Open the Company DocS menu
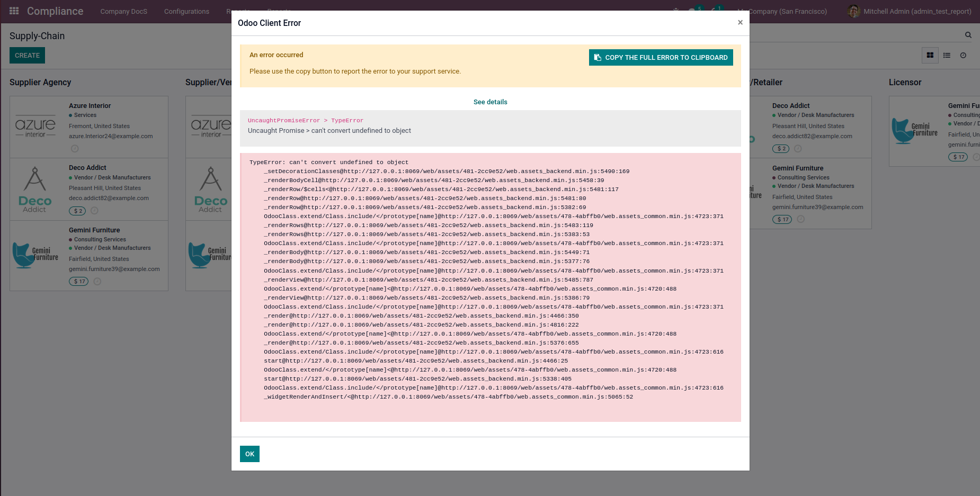The image size is (980, 496). pos(123,11)
